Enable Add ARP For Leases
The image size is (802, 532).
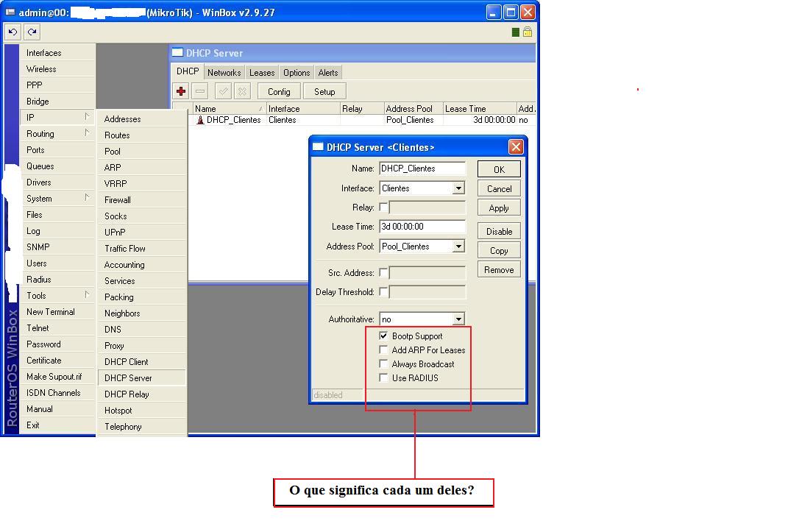tap(383, 350)
